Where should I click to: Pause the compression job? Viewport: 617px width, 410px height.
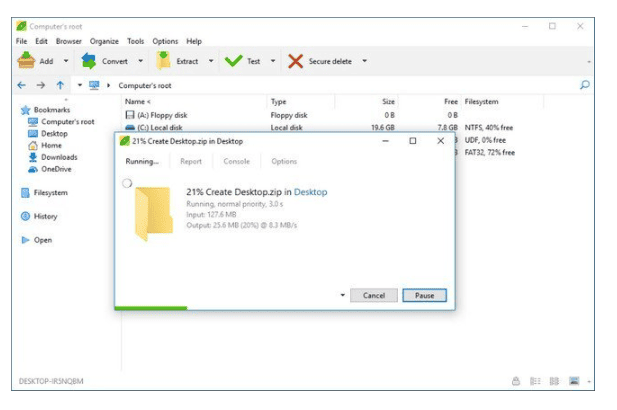(x=424, y=295)
